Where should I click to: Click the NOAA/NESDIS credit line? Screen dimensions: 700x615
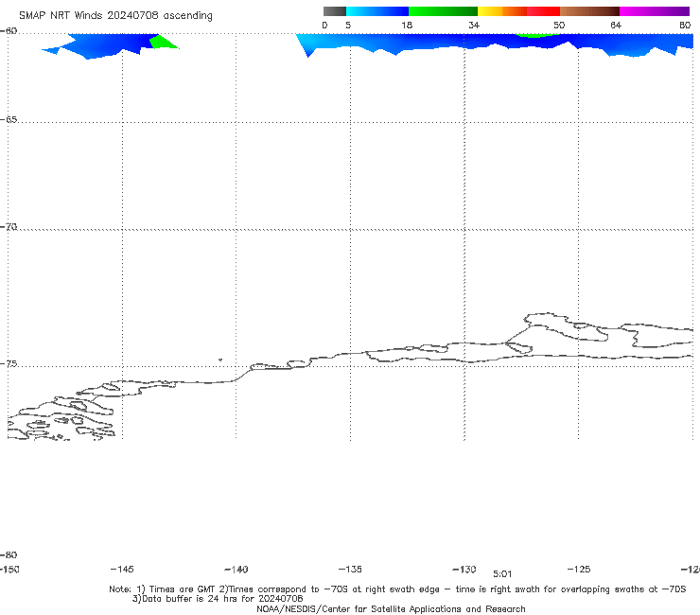tap(391, 608)
